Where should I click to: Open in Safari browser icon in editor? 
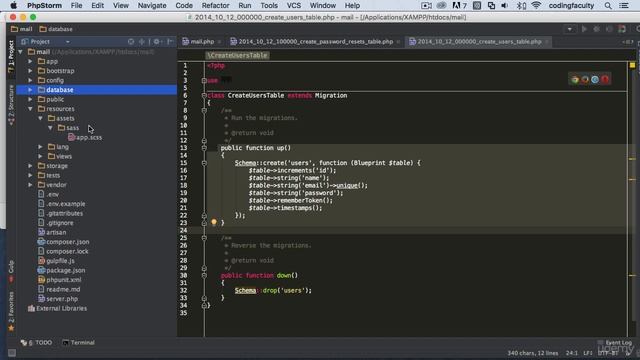[x=595, y=80]
